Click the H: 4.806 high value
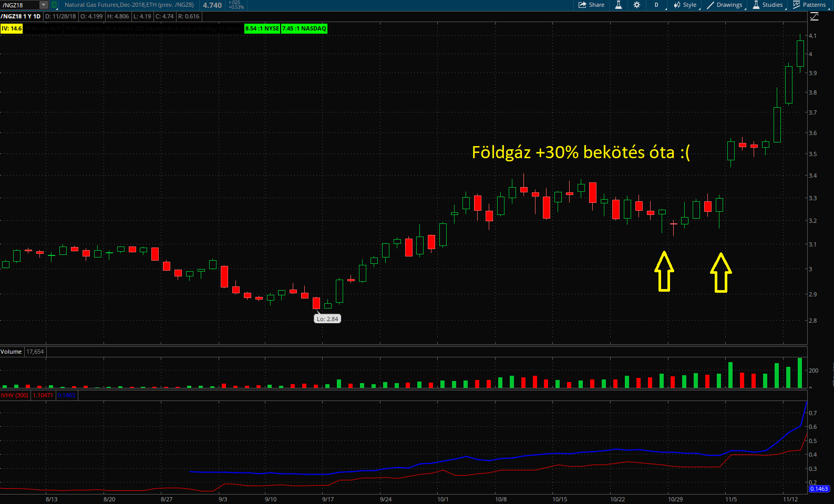The image size is (834, 504). point(118,16)
